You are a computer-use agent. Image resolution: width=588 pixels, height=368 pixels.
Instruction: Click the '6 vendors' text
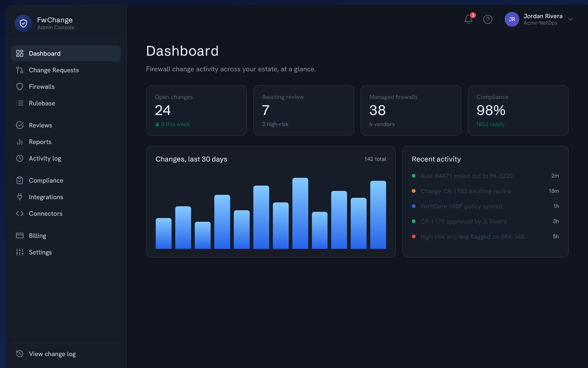tap(382, 124)
